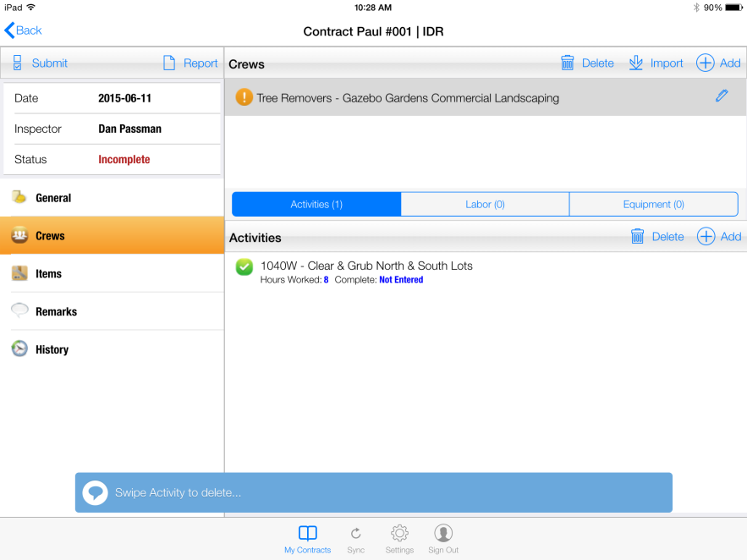Add a new crew with plus icon
The width and height of the screenshot is (747, 560).
[x=706, y=63]
